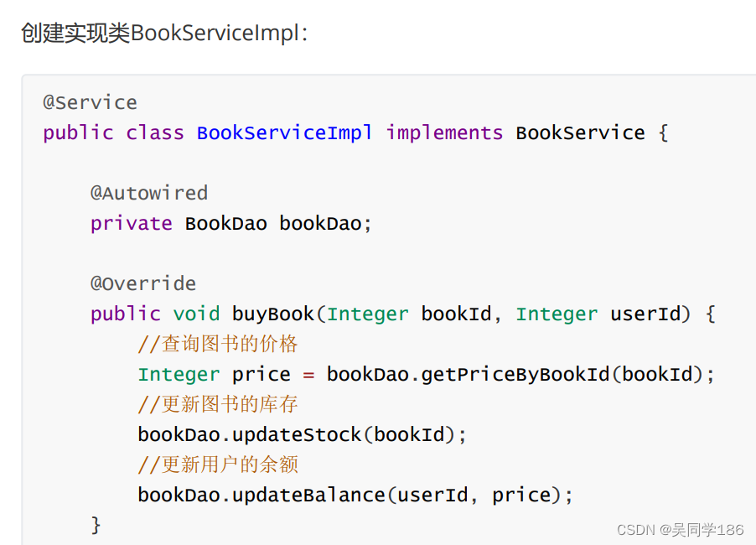
Task: Click the getPriceByBookId call line
Action: 427,374
